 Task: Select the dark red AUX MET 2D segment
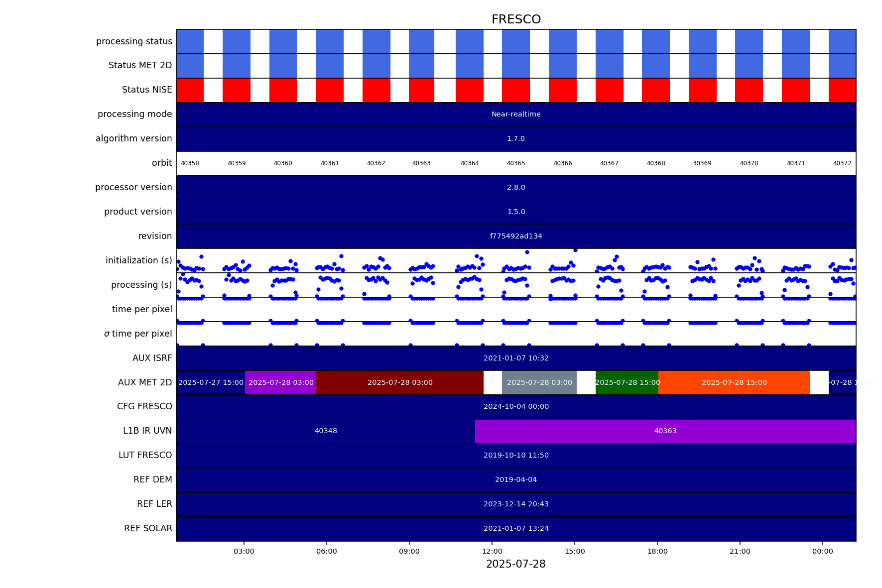[x=399, y=383]
